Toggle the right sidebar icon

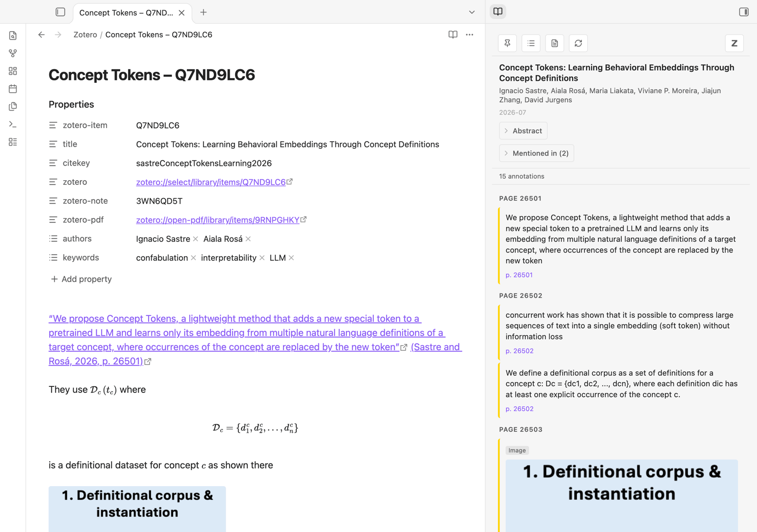pos(744,12)
